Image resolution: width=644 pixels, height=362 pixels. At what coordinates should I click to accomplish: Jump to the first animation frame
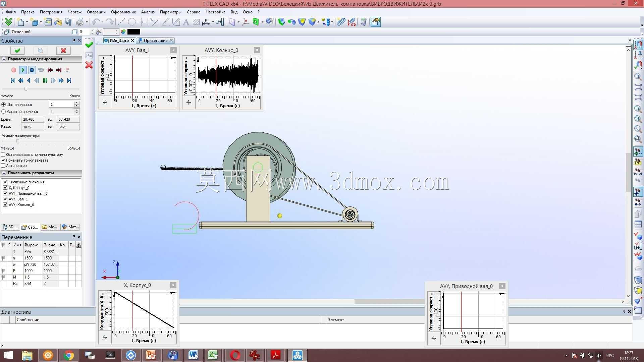(x=13, y=80)
